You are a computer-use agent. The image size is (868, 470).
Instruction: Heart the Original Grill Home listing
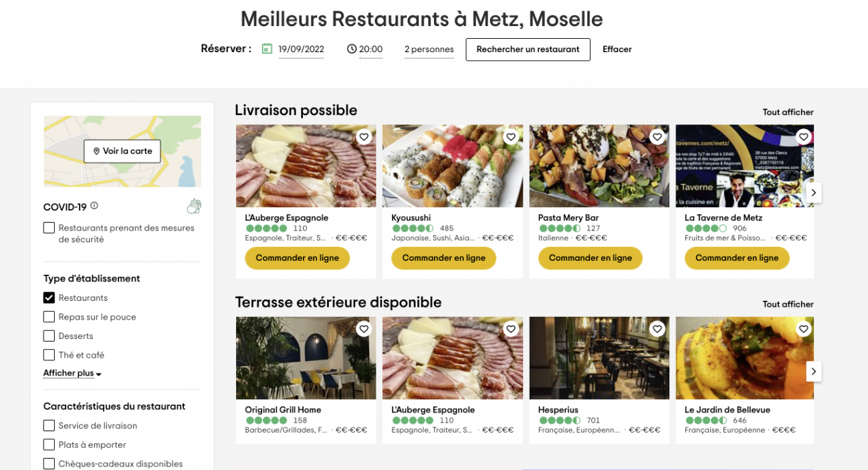(x=364, y=329)
